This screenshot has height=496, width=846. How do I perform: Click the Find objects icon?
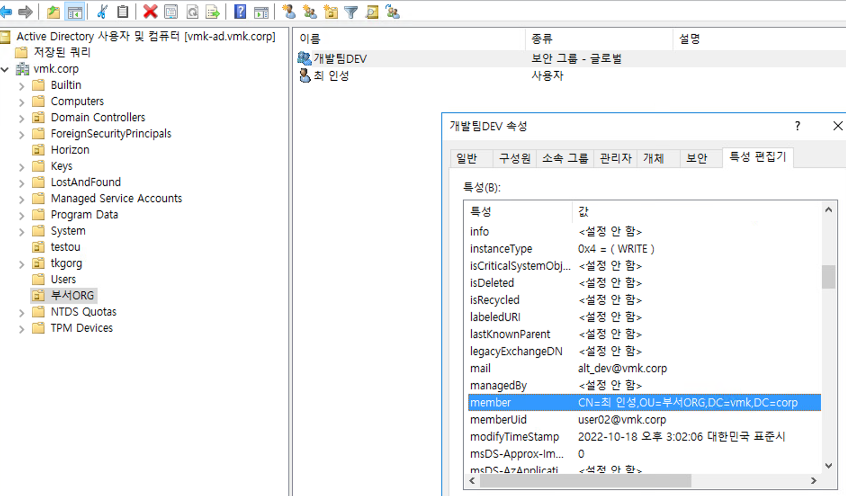pyautogui.click(x=372, y=11)
